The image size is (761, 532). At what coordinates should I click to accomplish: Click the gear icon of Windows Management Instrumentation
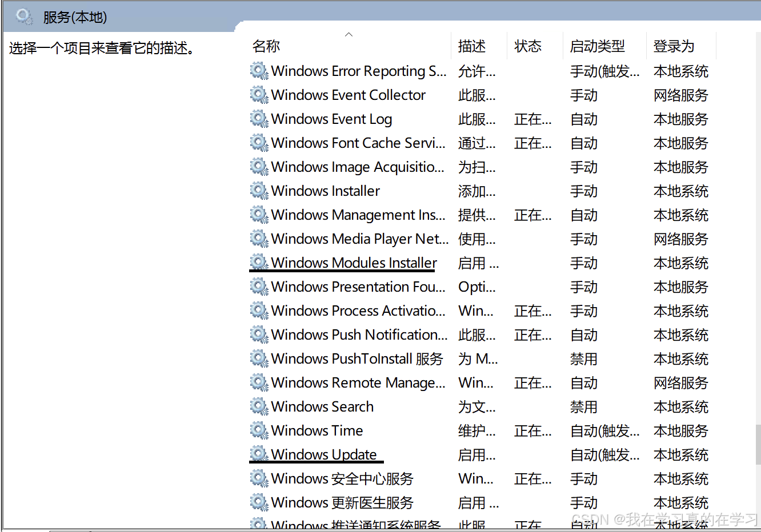point(259,215)
